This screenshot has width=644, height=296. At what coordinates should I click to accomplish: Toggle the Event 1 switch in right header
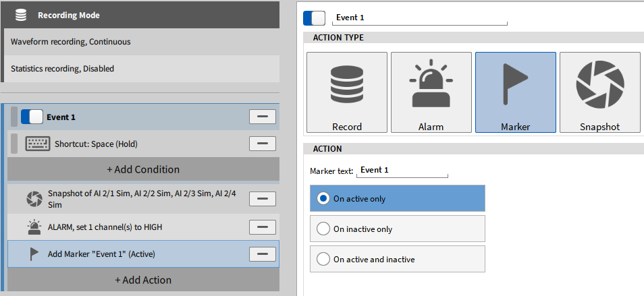point(314,18)
